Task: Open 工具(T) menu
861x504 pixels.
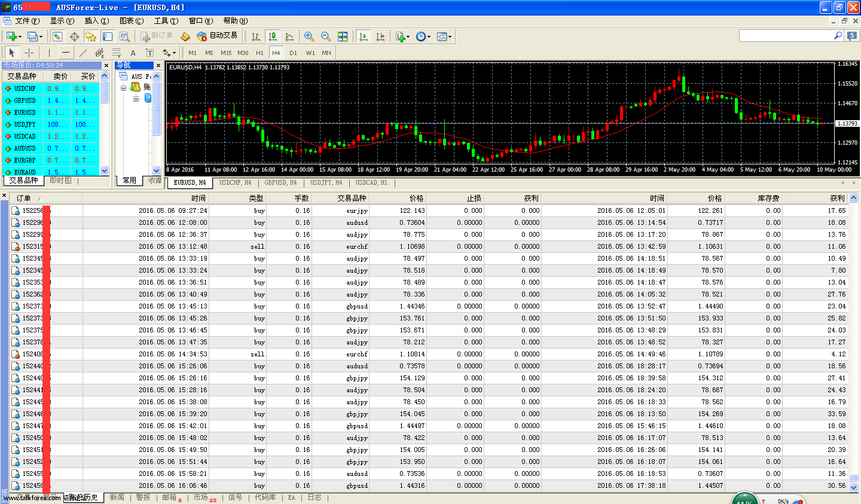Action: (x=166, y=21)
